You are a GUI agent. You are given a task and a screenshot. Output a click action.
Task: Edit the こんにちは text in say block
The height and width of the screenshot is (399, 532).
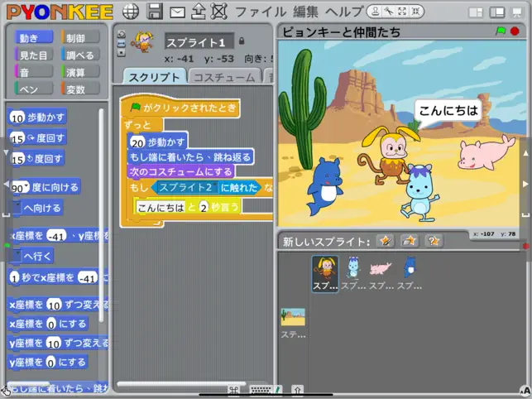[161, 207]
